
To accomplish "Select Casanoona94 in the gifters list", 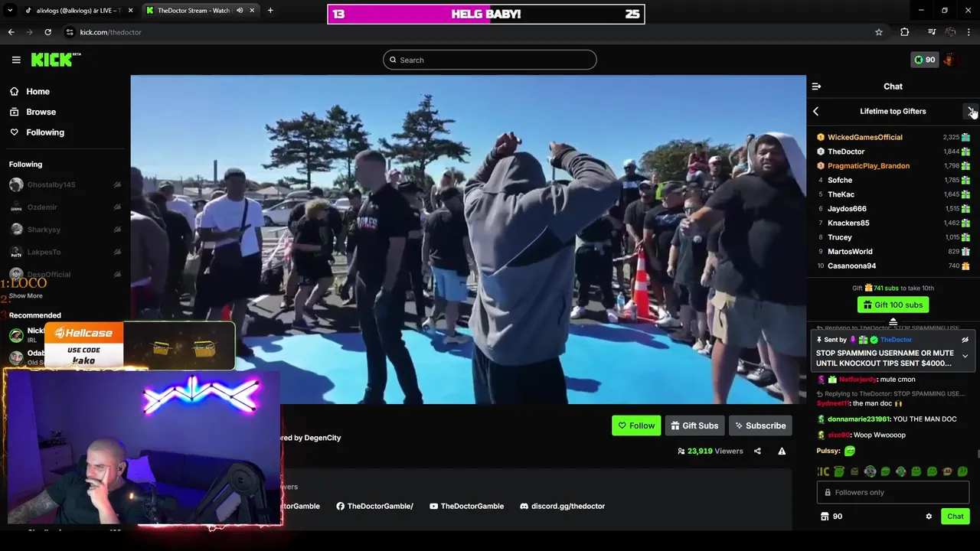I will click(851, 266).
